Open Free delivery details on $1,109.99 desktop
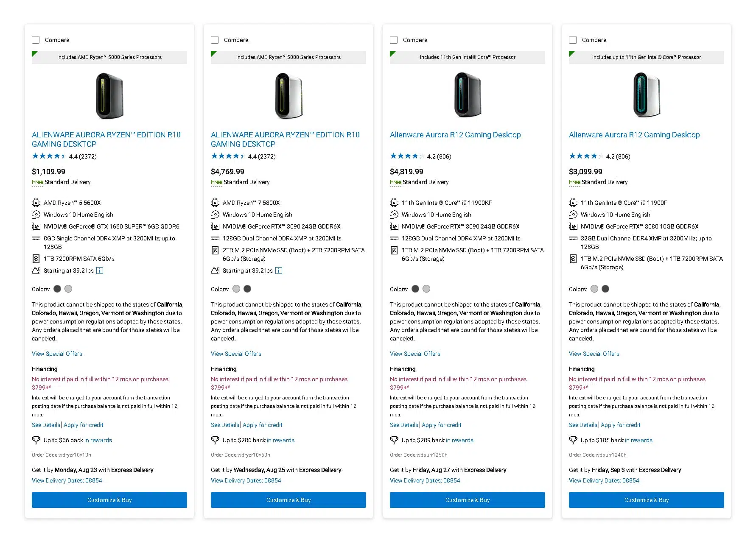Viewport: 756px width, 544px height. pos(37,182)
